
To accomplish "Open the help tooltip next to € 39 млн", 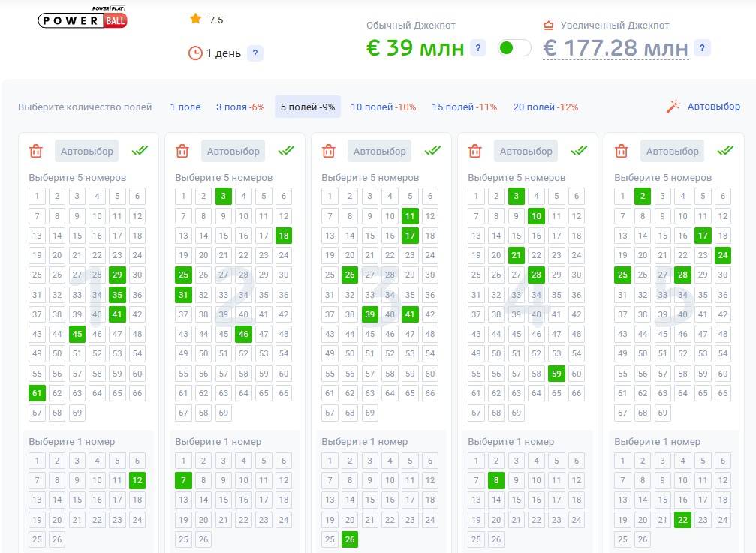I will point(478,47).
